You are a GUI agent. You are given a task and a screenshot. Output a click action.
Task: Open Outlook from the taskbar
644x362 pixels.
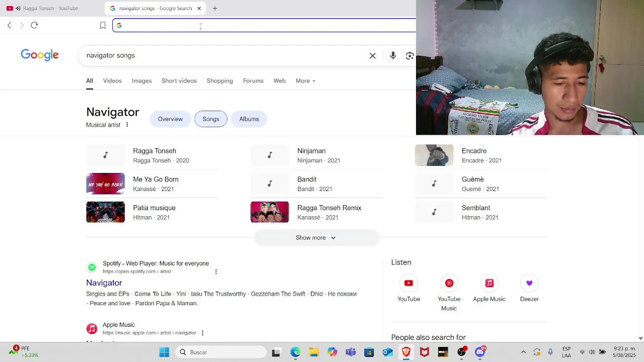point(387,352)
